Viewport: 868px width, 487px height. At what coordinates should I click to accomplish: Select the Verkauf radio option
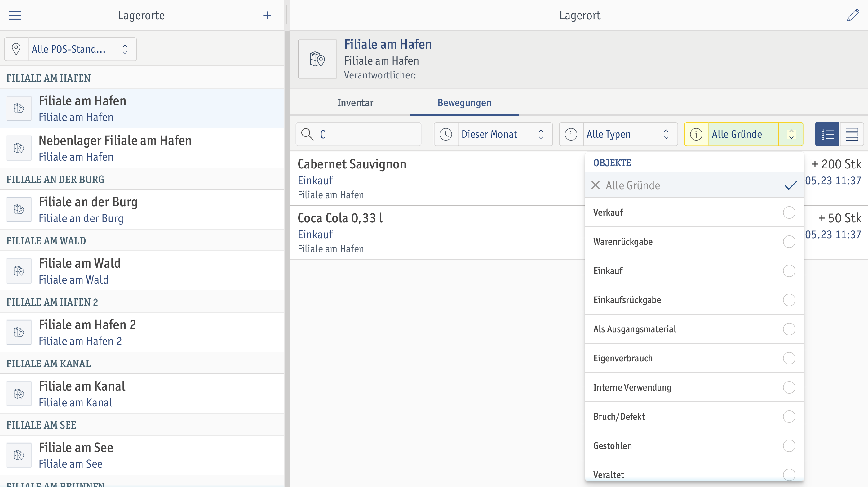[x=789, y=212]
